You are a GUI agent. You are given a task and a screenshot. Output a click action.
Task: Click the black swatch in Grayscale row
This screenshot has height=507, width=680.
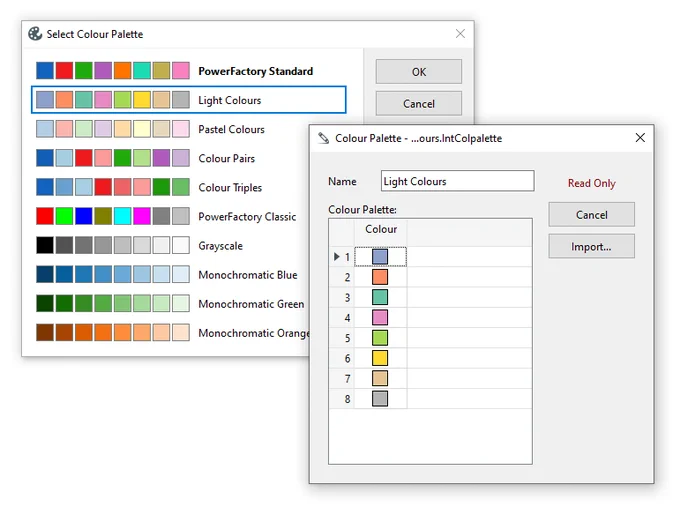click(45, 245)
